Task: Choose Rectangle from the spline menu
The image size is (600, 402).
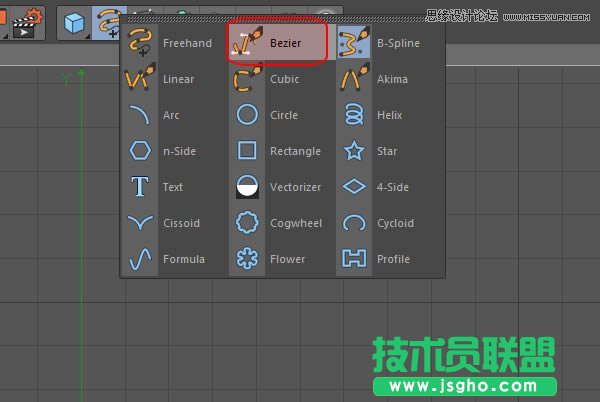Action: tap(295, 151)
